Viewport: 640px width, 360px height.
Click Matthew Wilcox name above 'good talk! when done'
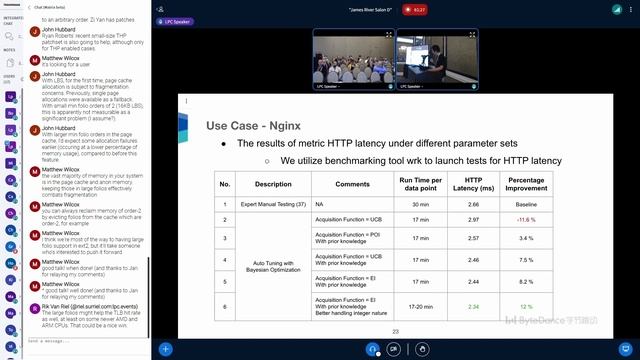60,262
